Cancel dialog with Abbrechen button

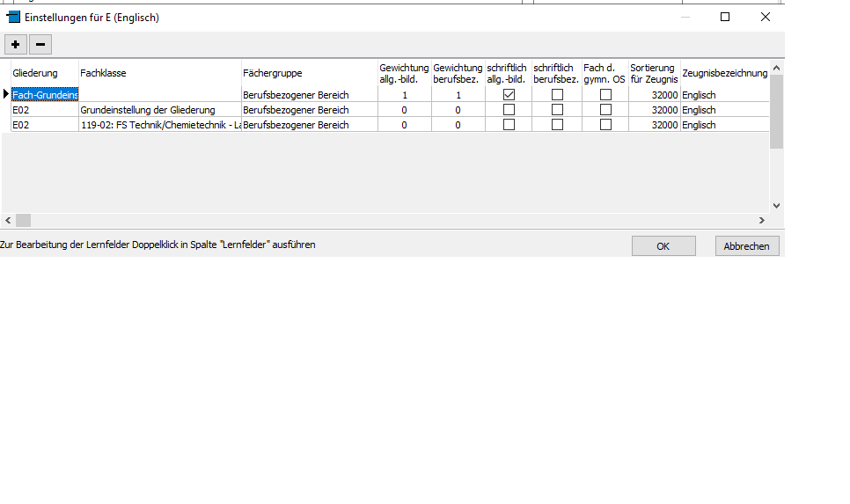pyautogui.click(x=747, y=246)
